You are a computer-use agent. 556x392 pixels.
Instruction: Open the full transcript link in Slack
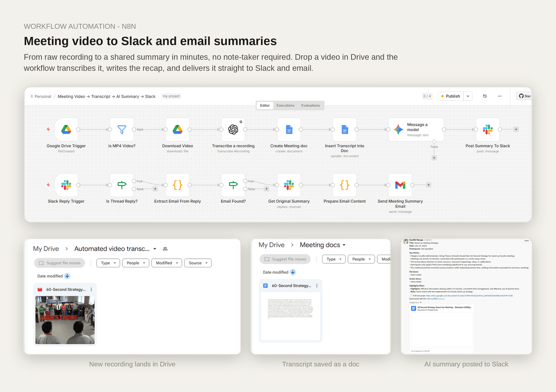coord(469,296)
